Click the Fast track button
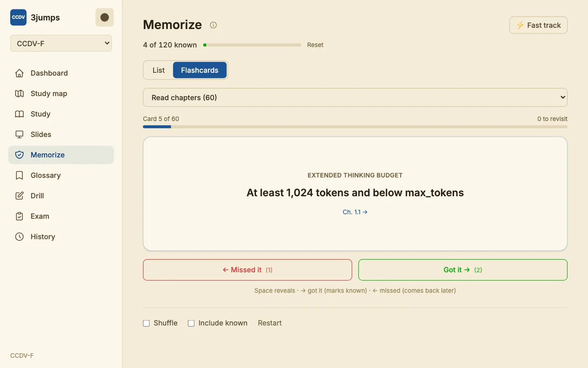This screenshot has width=588, height=368. tap(538, 25)
